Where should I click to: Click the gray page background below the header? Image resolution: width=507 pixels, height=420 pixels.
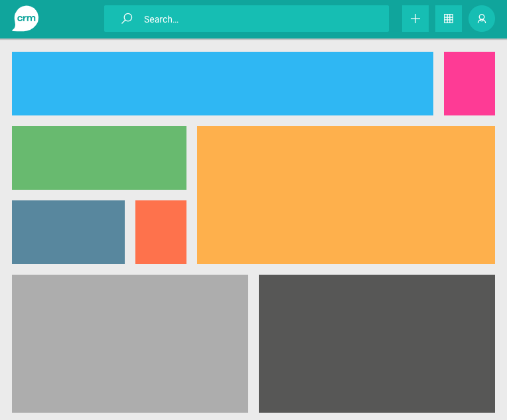coord(254,45)
